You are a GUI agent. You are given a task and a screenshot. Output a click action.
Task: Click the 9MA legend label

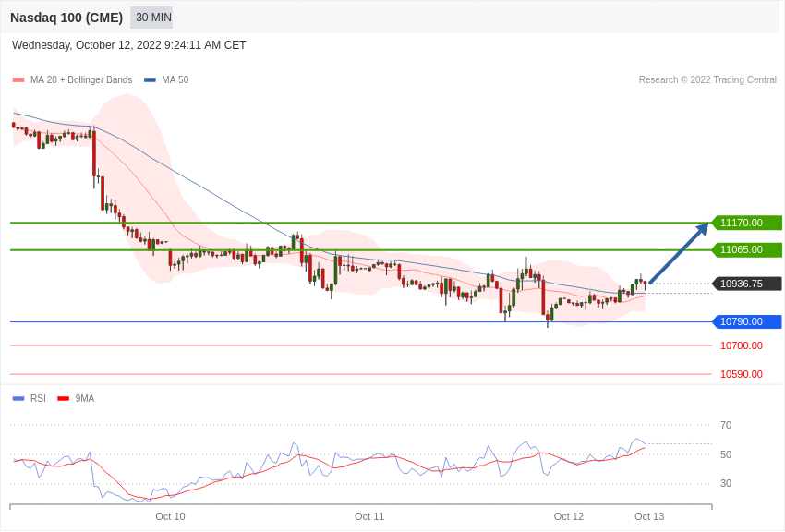[85, 398]
